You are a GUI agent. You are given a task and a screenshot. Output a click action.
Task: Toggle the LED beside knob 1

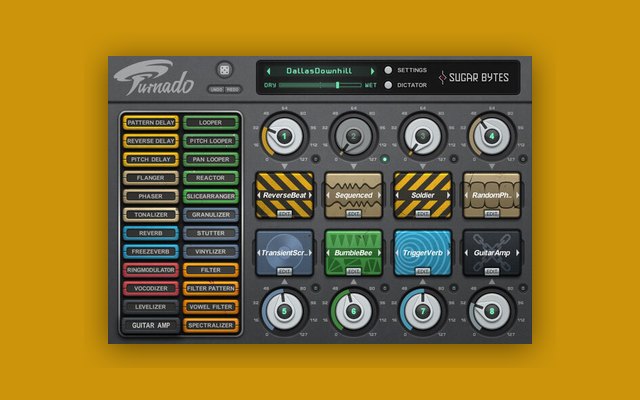click(x=316, y=159)
